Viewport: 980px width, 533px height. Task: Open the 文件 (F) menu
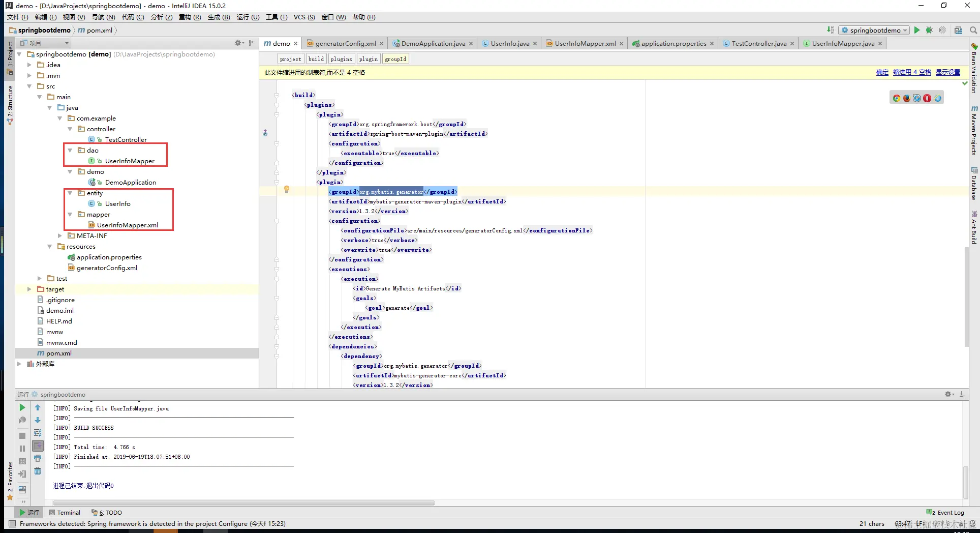click(17, 17)
